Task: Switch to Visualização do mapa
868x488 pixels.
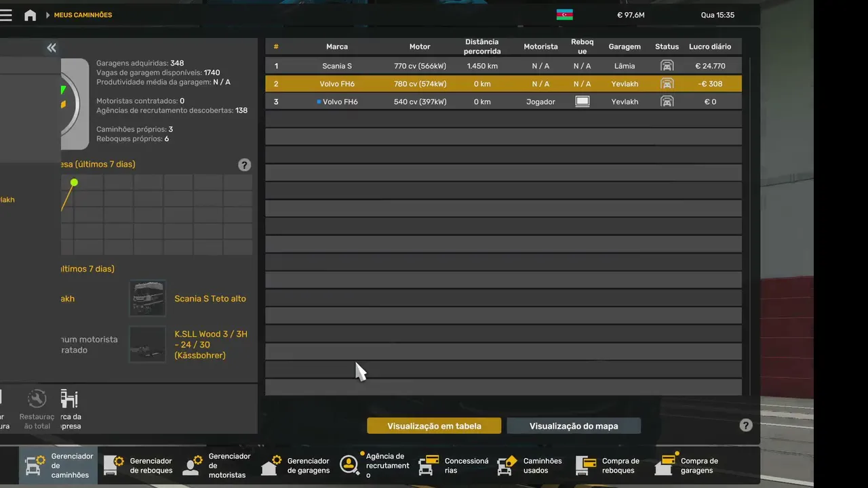Action: [x=574, y=426]
